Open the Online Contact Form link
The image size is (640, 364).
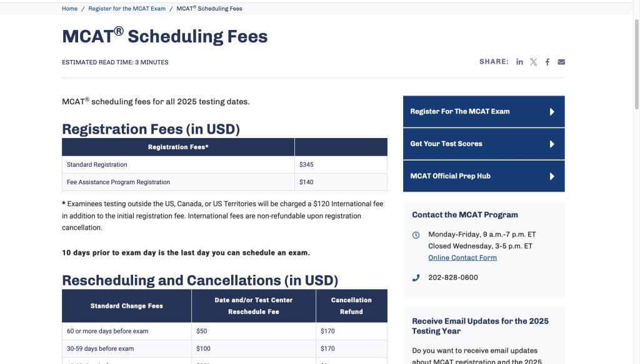click(x=462, y=258)
